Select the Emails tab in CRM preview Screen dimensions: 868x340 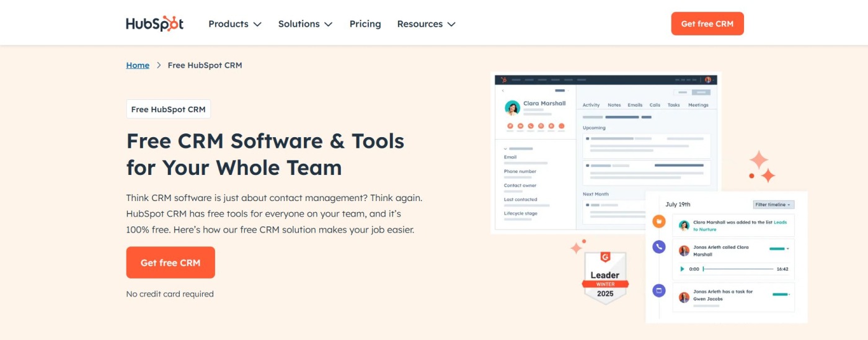(x=635, y=105)
